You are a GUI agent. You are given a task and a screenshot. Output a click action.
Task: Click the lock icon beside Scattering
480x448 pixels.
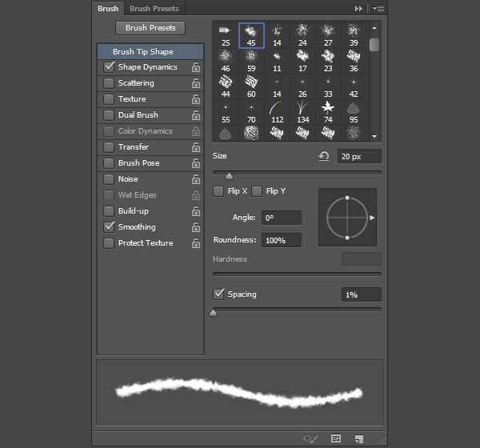point(195,83)
